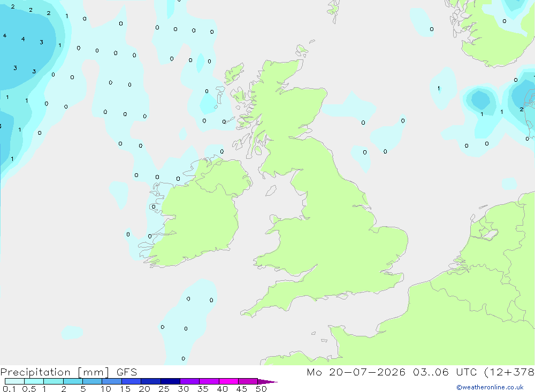
Task: Pick the 40–45 mm magenta legend swatch
Action: click(228, 381)
